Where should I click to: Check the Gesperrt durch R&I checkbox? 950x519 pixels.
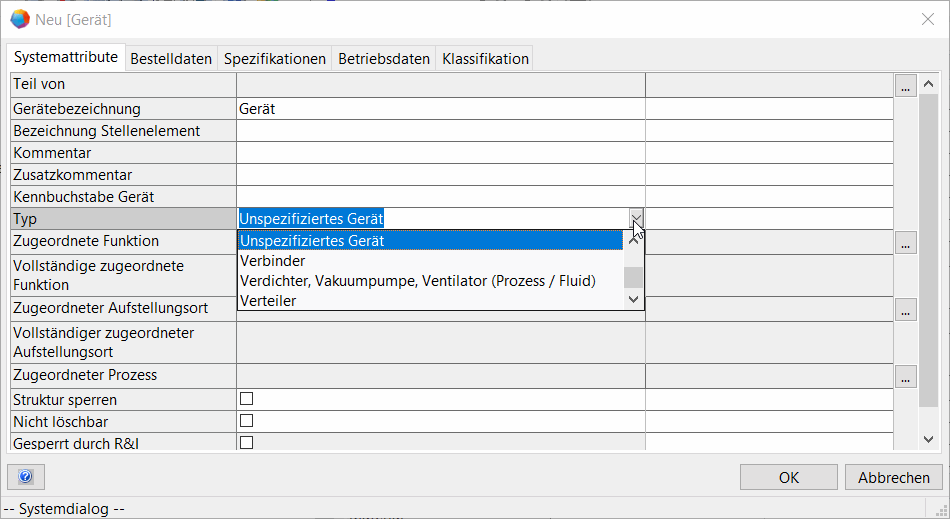click(246, 442)
